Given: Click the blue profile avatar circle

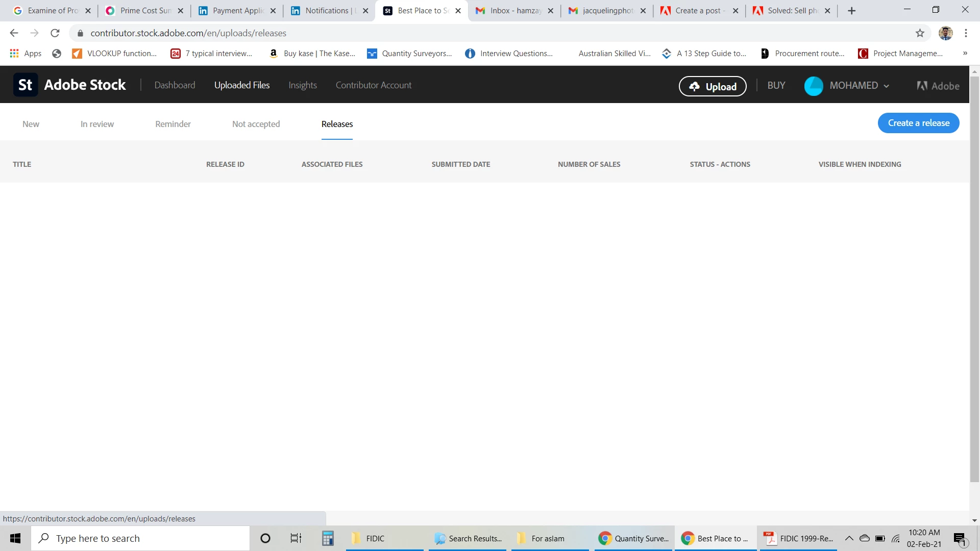Looking at the screenshot, I should (x=813, y=86).
